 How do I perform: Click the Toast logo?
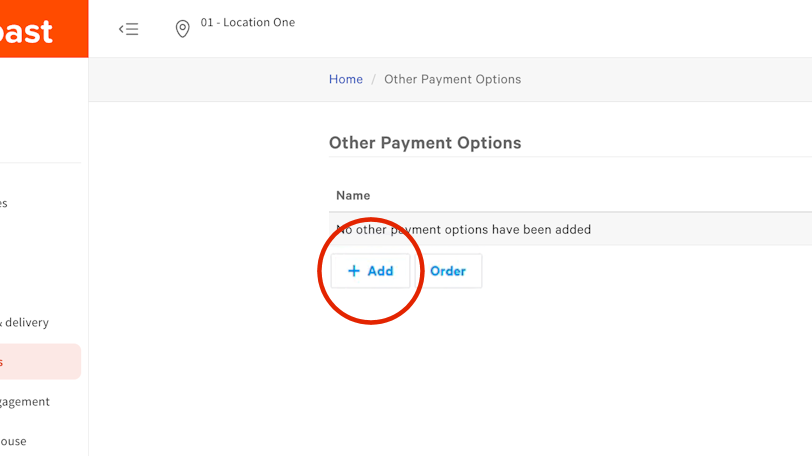coord(30,30)
